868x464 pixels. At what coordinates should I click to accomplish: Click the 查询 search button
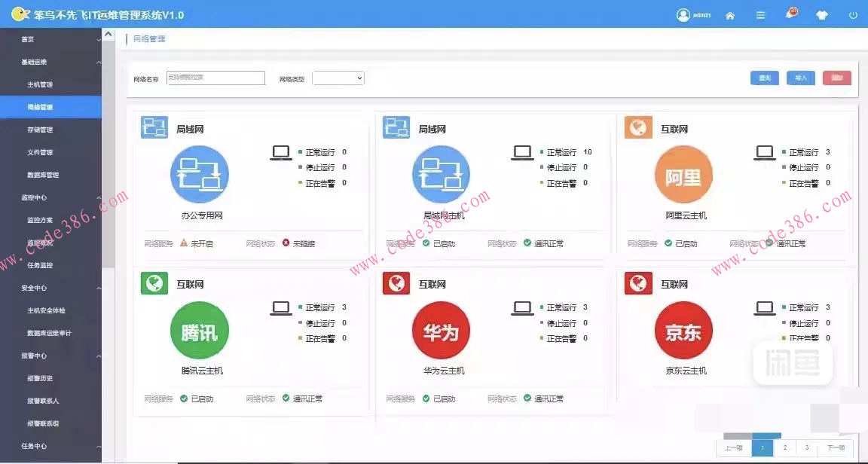coord(764,78)
